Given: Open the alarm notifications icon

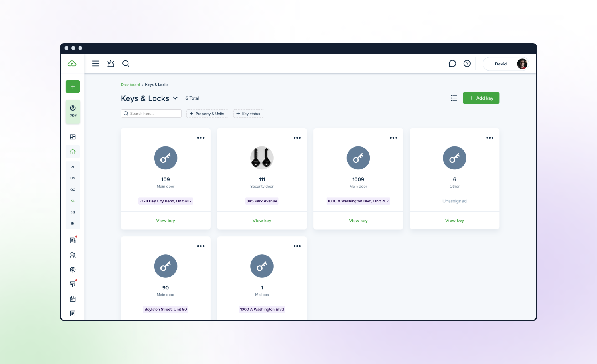Looking at the screenshot, I should click(x=111, y=64).
